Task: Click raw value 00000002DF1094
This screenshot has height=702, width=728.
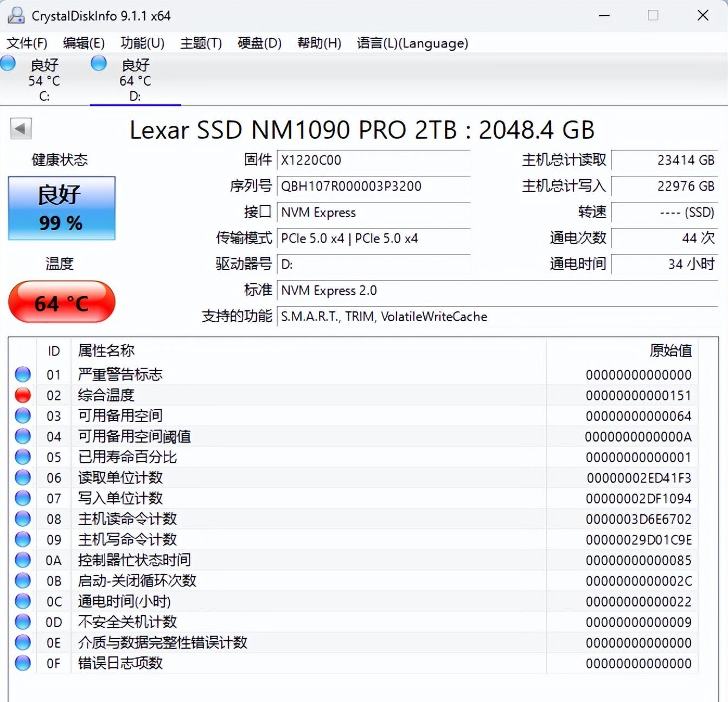Action: pos(638,498)
